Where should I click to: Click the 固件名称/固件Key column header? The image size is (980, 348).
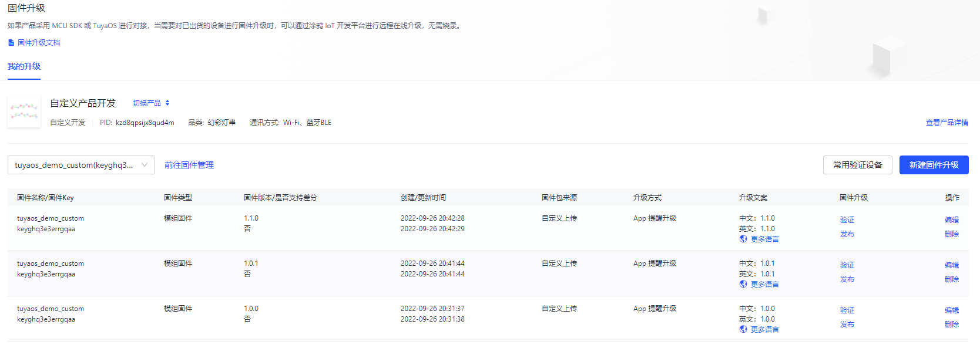pyautogui.click(x=45, y=198)
